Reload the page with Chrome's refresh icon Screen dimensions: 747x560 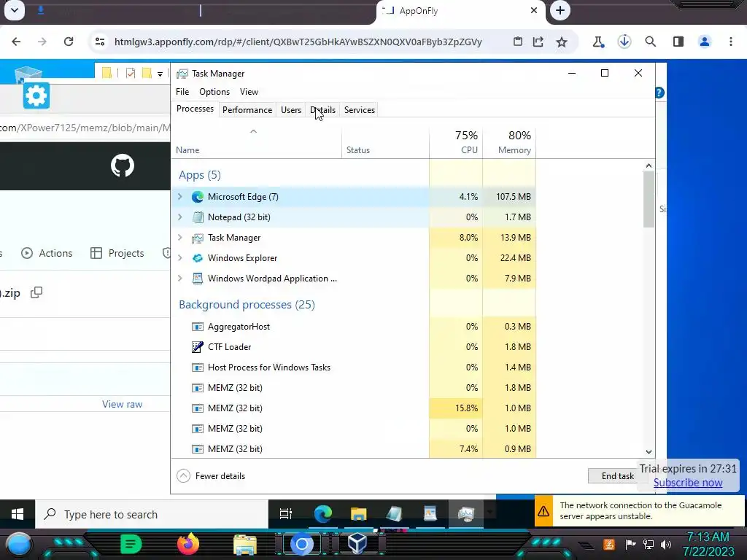69,42
